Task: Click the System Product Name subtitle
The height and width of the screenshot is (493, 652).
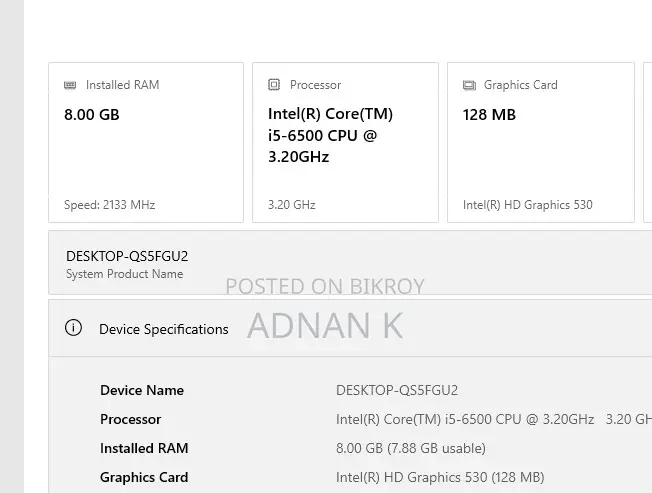Action: pyautogui.click(x=124, y=274)
